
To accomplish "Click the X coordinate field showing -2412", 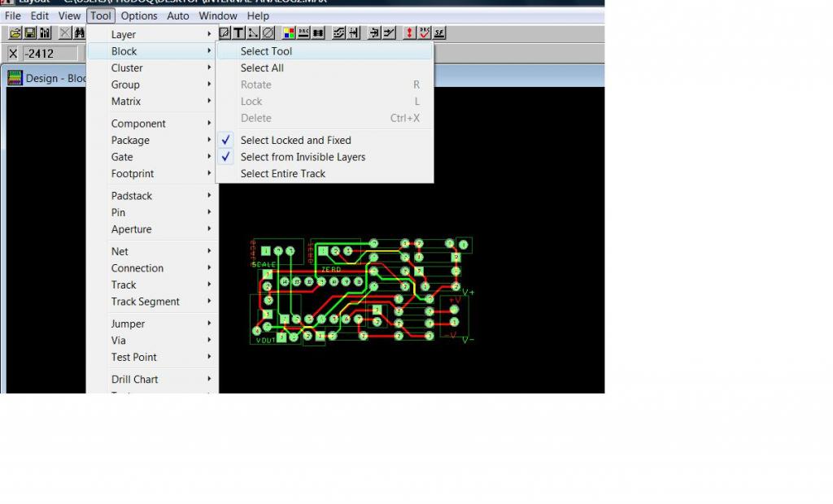I will pyautogui.click(x=50, y=54).
